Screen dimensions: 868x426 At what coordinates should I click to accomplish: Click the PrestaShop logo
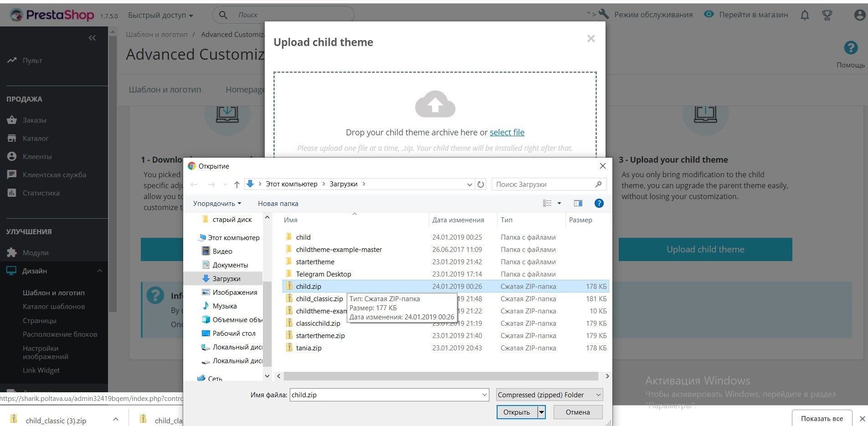(52, 15)
